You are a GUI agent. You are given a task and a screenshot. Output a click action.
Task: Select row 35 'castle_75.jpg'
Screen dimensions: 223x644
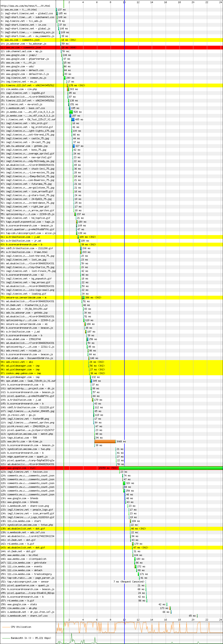111,139
